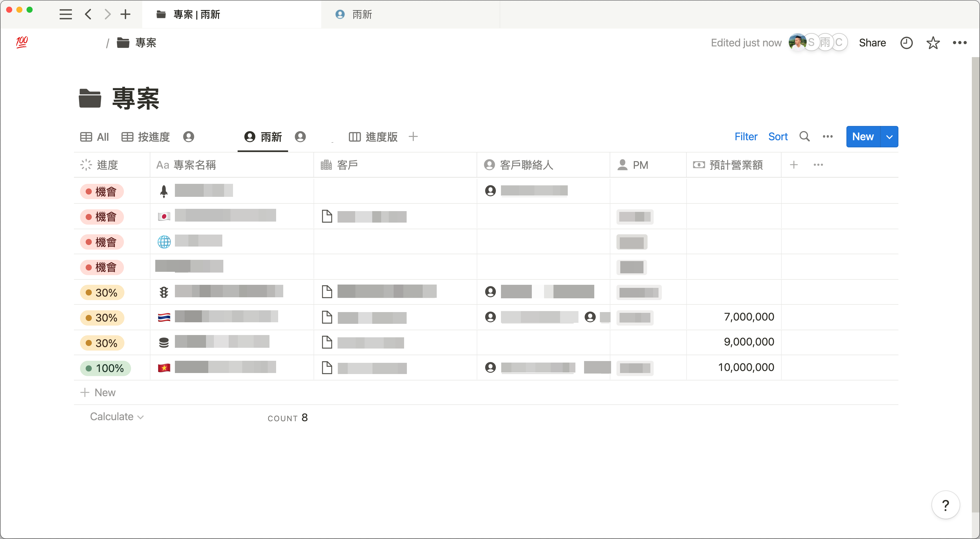Go forward with the right arrow
Image resolution: width=980 pixels, height=539 pixels.
click(108, 15)
